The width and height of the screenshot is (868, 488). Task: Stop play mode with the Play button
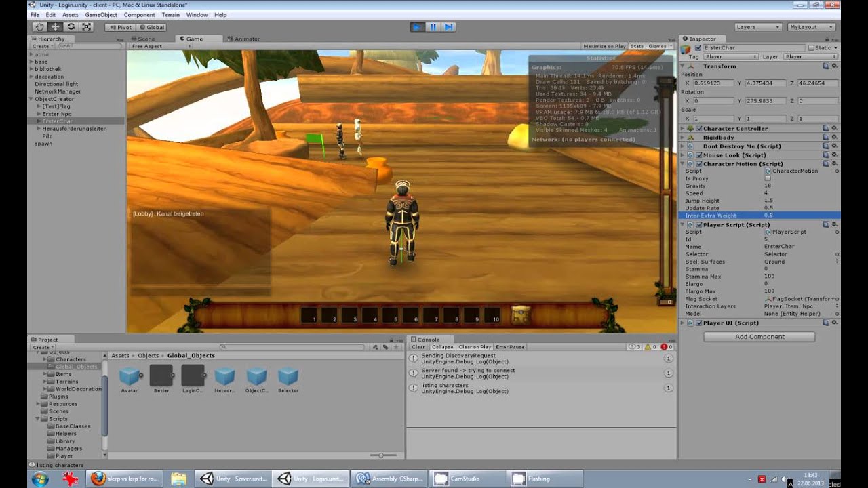[417, 27]
